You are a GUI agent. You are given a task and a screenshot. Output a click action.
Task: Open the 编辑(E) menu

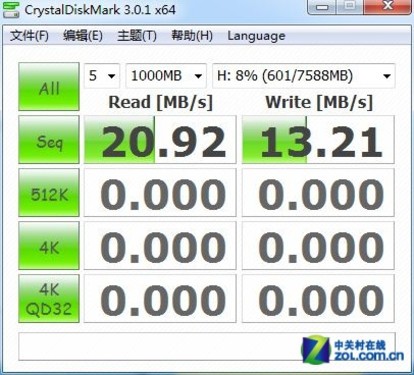[83, 36]
